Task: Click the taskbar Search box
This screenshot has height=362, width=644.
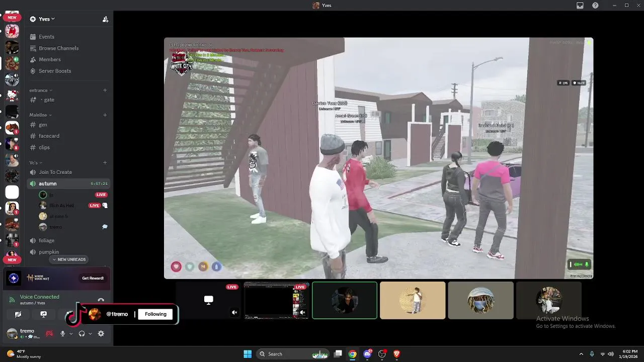Action: tap(292, 354)
